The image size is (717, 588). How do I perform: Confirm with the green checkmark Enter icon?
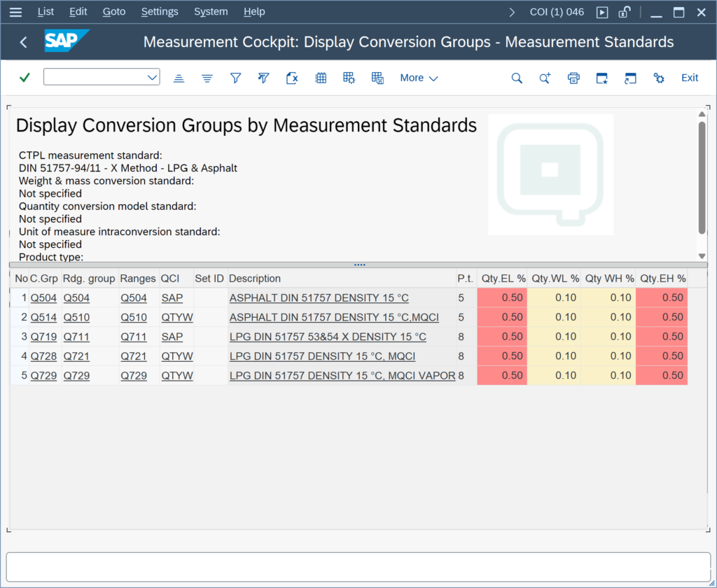25,78
